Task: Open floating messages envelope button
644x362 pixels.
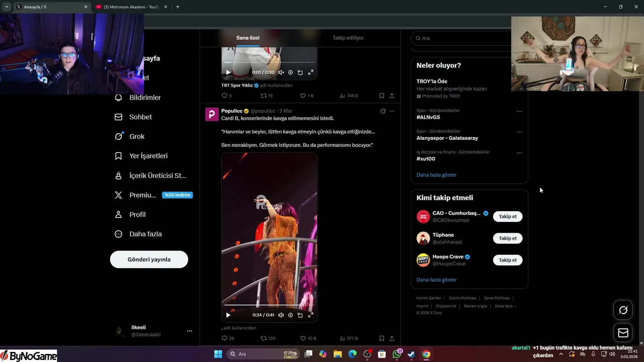Action: pos(623,333)
